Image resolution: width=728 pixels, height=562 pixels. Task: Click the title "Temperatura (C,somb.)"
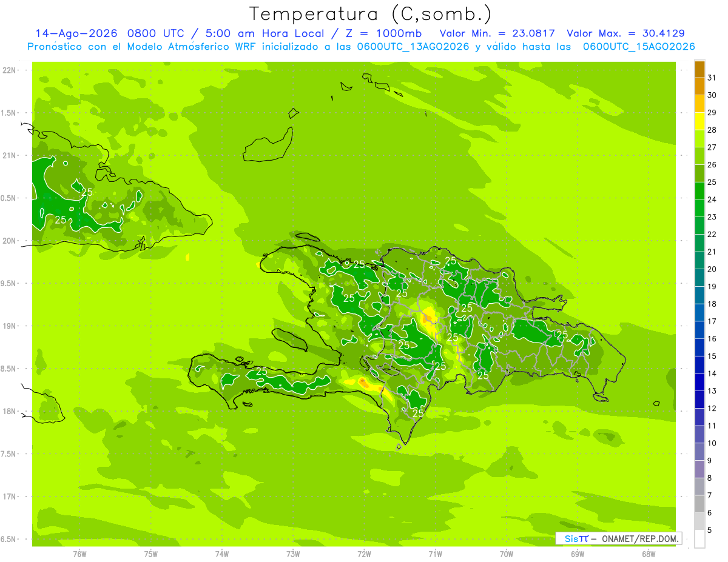click(371, 15)
